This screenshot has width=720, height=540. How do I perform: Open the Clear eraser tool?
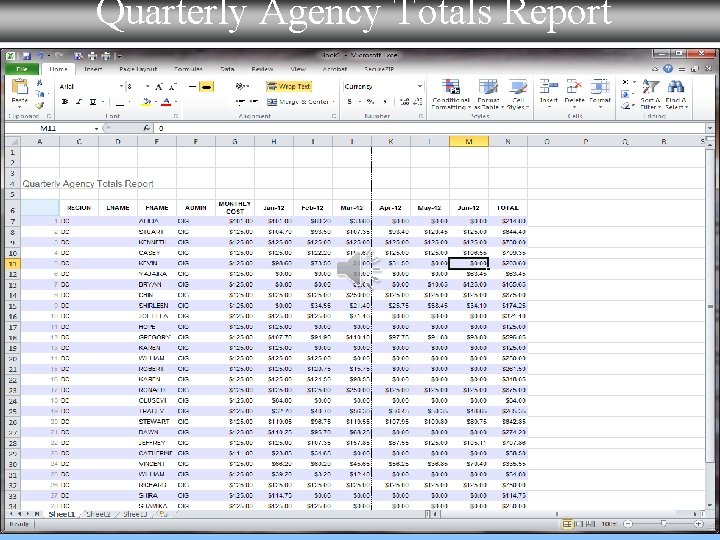pos(625,106)
